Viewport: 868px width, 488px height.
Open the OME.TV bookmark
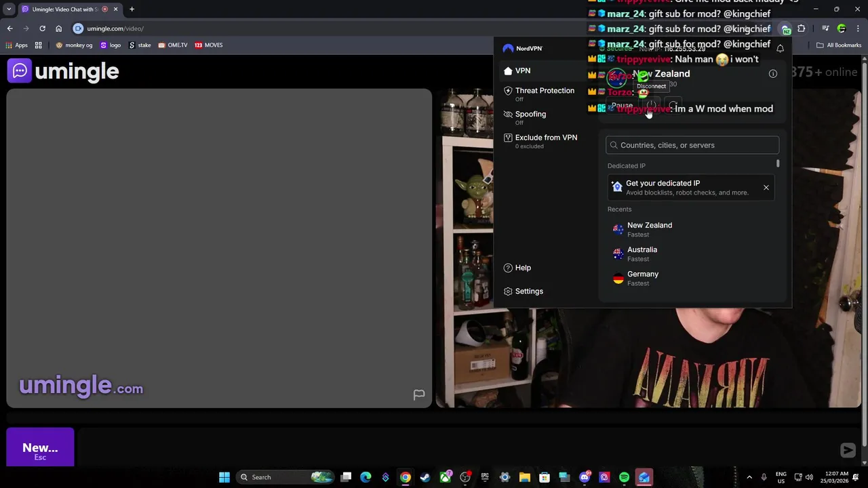[x=173, y=45]
